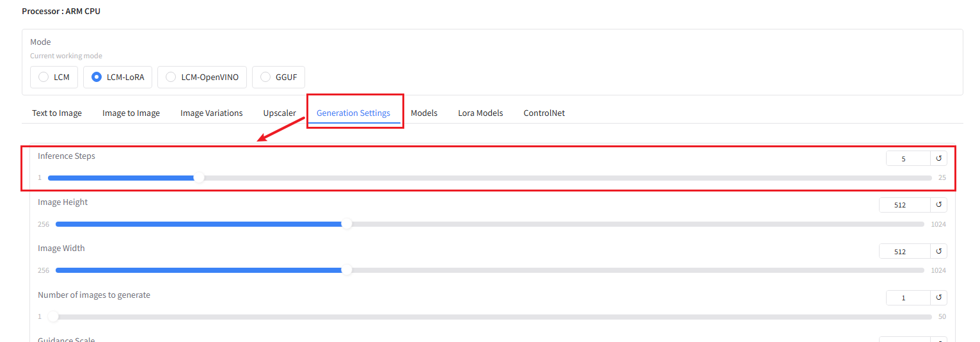
Task: Open the ControlNet tab
Action: 544,113
